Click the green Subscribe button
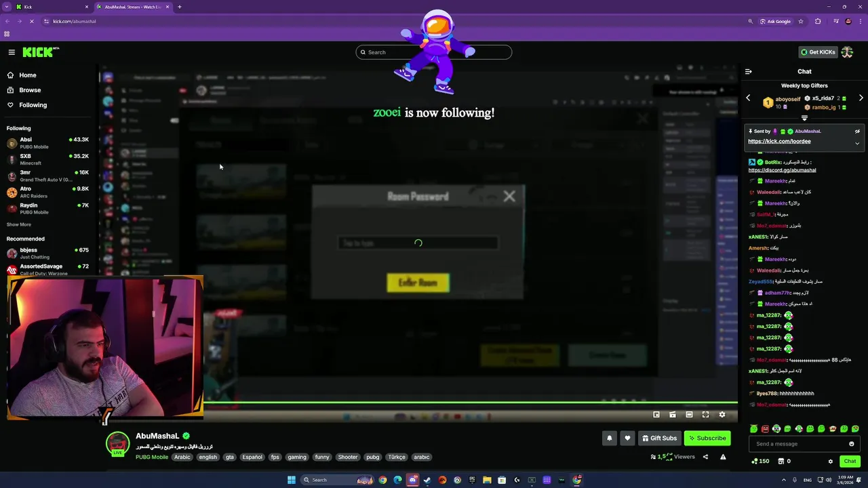The height and width of the screenshot is (488, 868). [707, 438]
